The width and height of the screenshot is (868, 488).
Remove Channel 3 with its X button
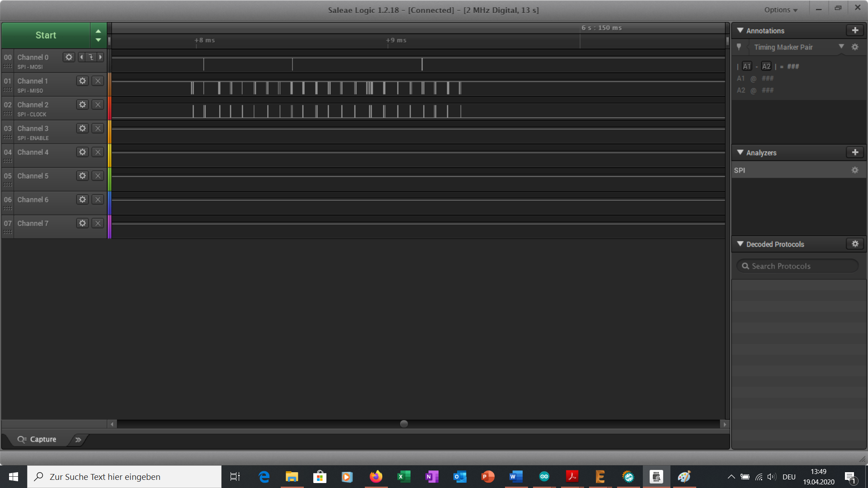98,128
